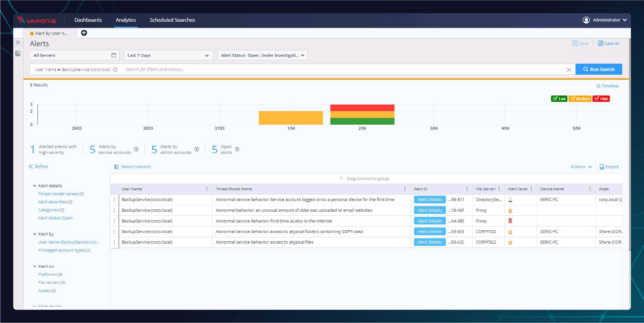The width and height of the screenshot is (644, 323).
Task: Open Alert Details for the GDPR data alert
Action: point(429,231)
